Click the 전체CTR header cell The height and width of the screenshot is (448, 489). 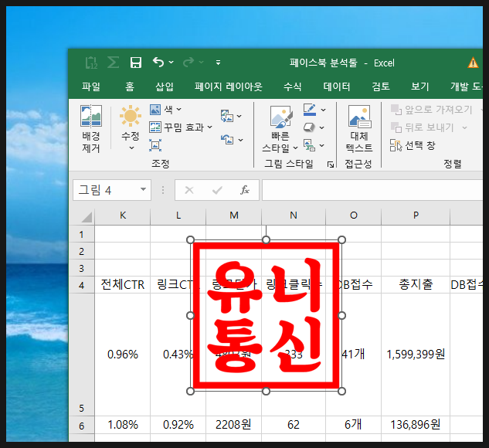click(x=123, y=285)
